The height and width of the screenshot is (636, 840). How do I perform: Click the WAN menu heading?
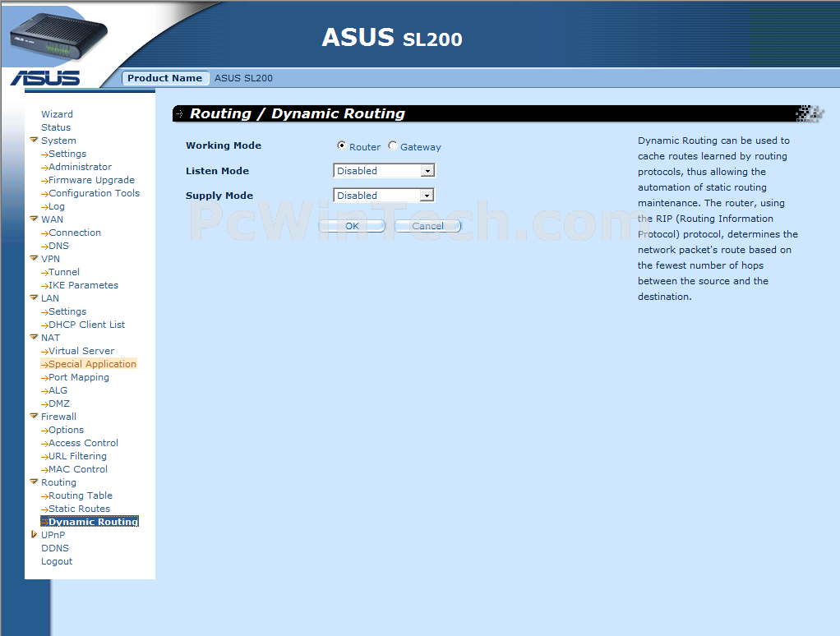52,219
